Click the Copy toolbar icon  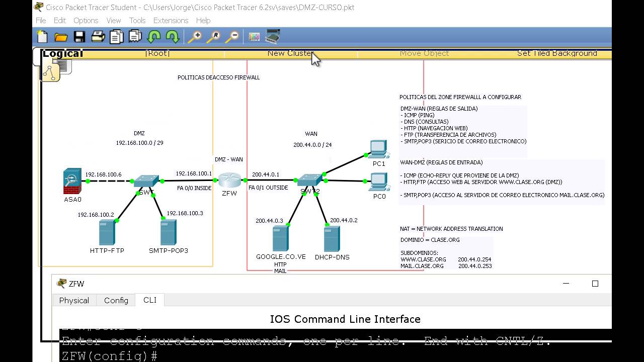point(117,37)
